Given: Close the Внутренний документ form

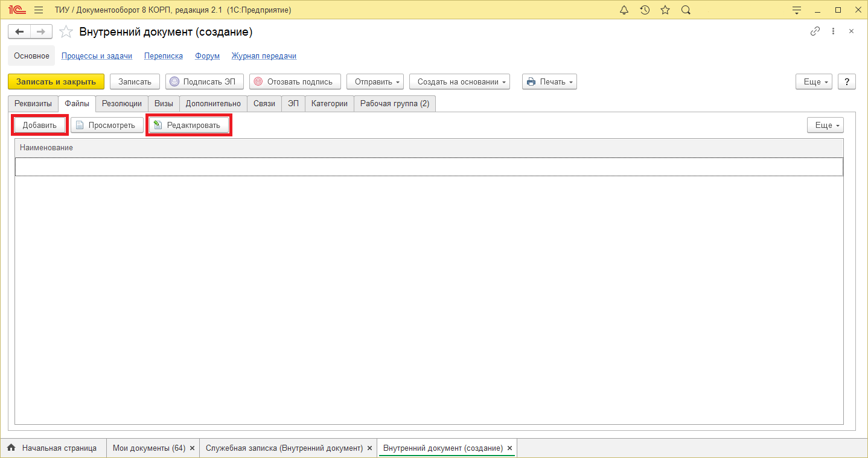Looking at the screenshot, I should click(x=851, y=31).
